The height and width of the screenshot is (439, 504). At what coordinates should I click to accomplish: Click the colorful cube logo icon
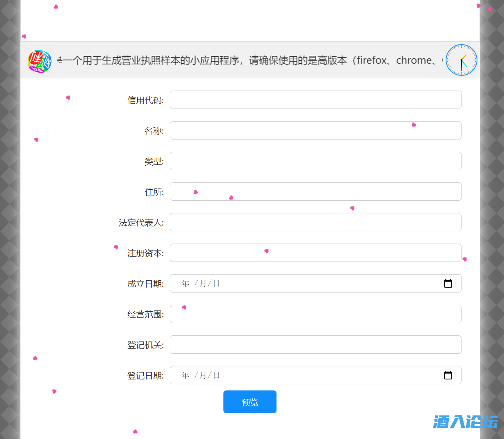[40, 61]
